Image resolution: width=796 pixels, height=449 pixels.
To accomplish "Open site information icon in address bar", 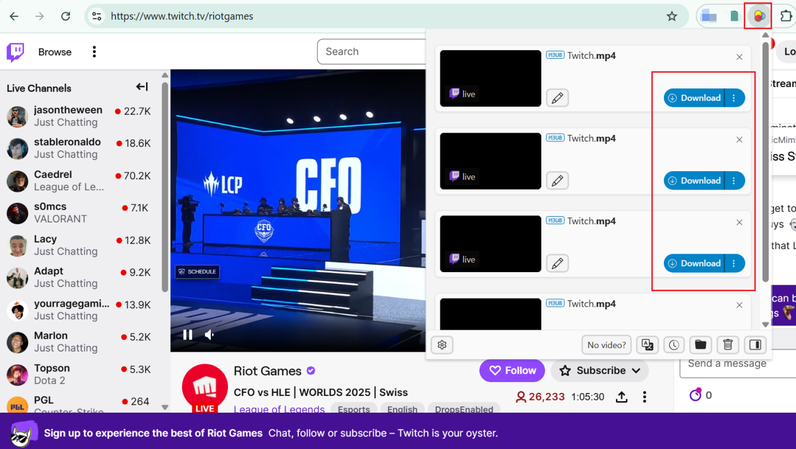I will (96, 16).
